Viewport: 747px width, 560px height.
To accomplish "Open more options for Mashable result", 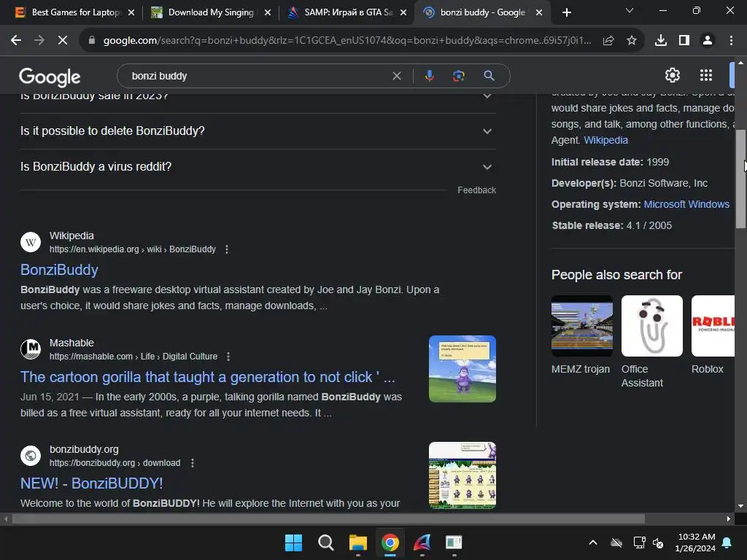I will pos(228,357).
